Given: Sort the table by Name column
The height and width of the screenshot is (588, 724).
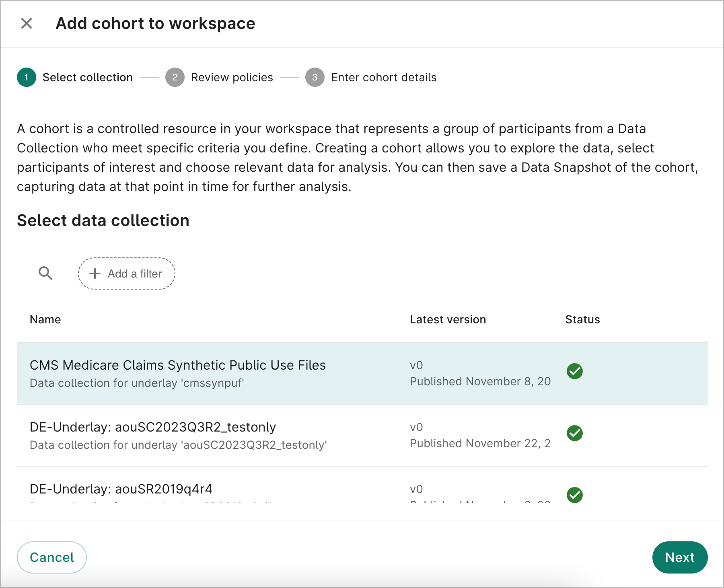Looking at the screenshot, I should tap(45, 319).
